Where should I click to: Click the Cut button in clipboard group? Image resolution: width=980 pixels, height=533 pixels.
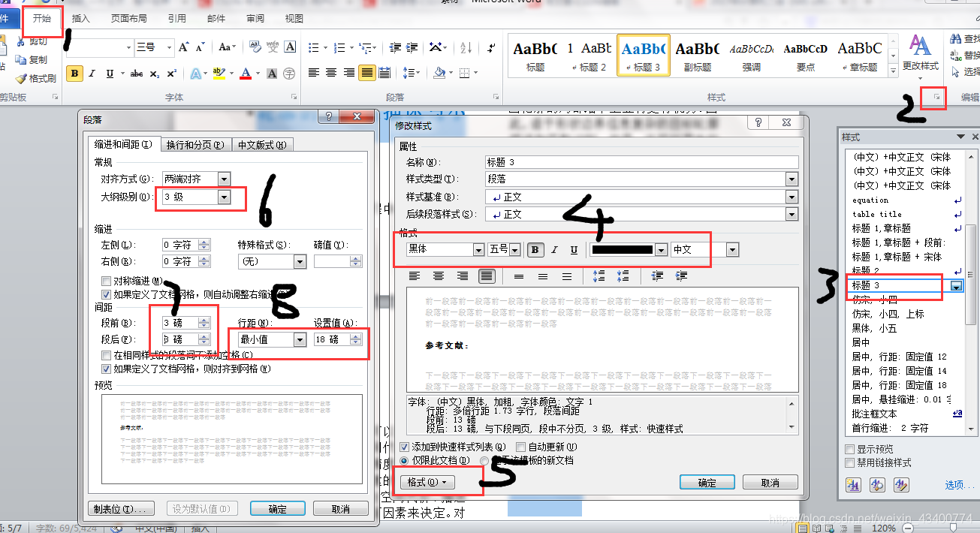pyautogui.click(x=32, y=42)
